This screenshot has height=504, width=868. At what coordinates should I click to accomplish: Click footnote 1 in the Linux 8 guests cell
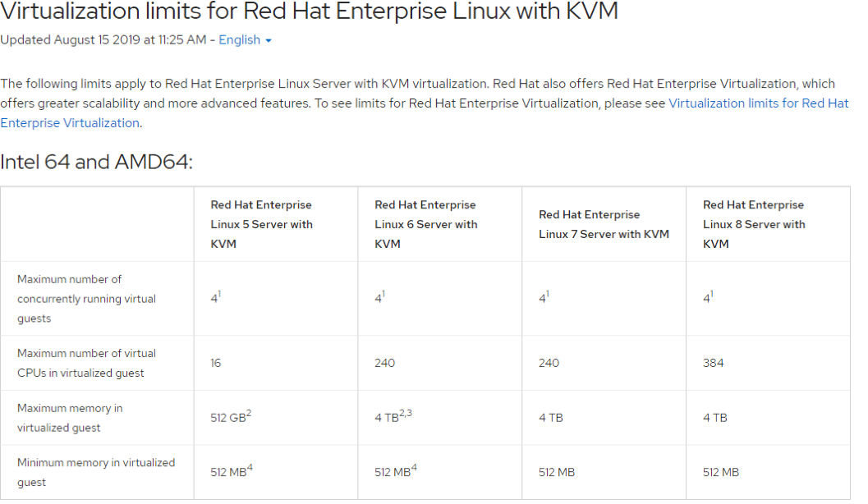coord(711,295)
